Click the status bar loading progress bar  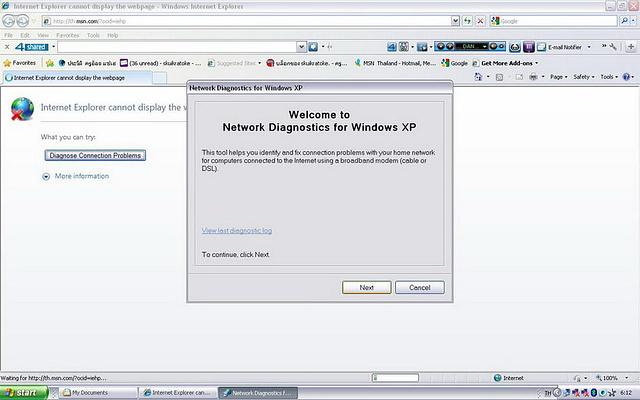395,378
